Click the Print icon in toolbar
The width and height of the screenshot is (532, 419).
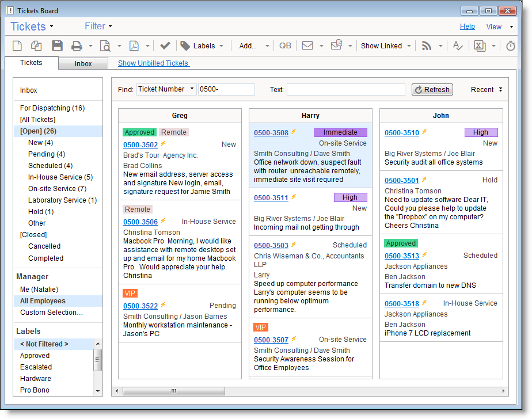pos(76,46)
